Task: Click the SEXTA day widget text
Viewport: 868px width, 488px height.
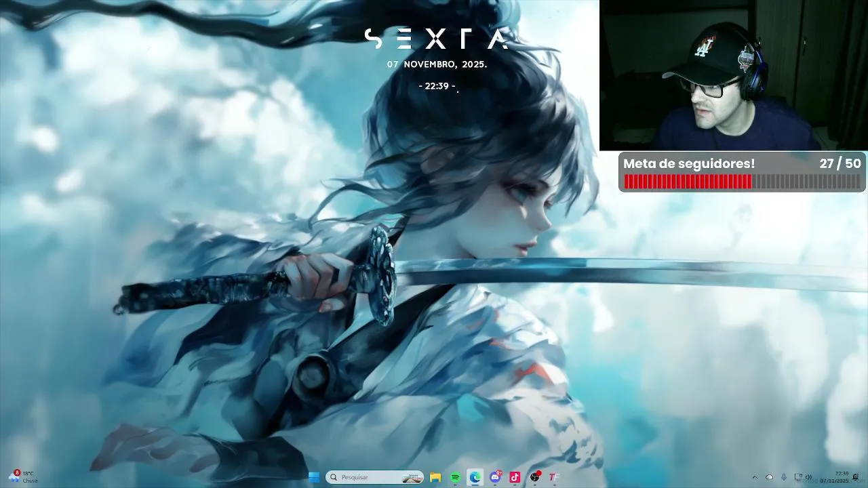Action: click(436, 39)
